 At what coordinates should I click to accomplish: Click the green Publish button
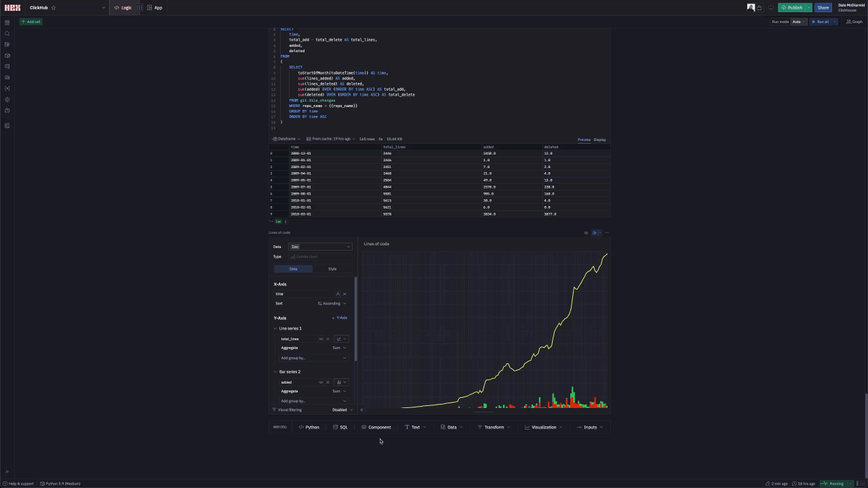(791, 8)
